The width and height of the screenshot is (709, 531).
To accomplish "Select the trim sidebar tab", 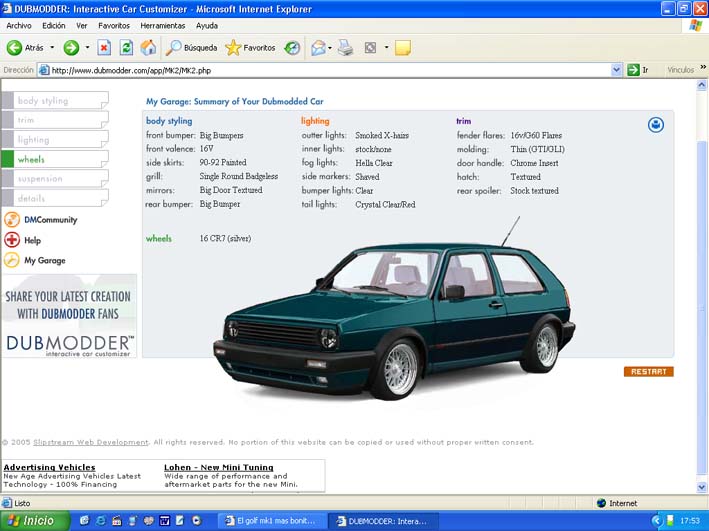I will pyautogui.click(x=55, y=120).
